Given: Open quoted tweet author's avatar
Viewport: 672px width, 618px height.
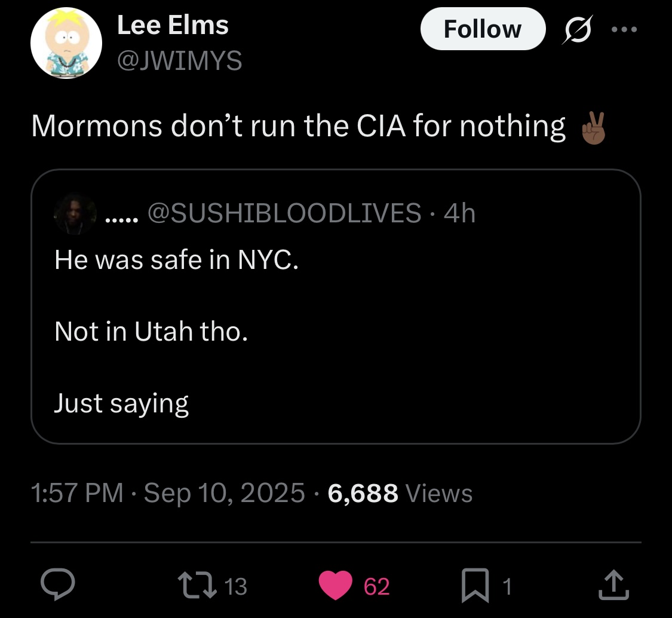Looking at the screenshot, I should tap(75, 213).
